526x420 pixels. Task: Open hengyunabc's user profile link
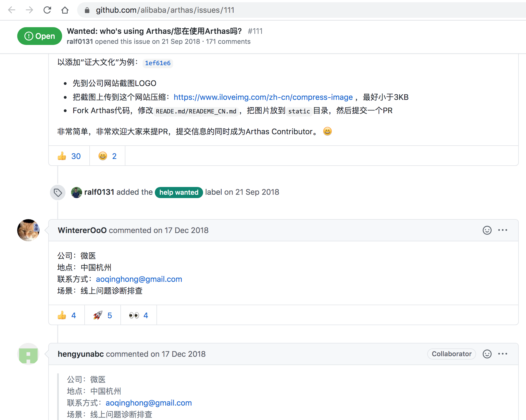80,354
